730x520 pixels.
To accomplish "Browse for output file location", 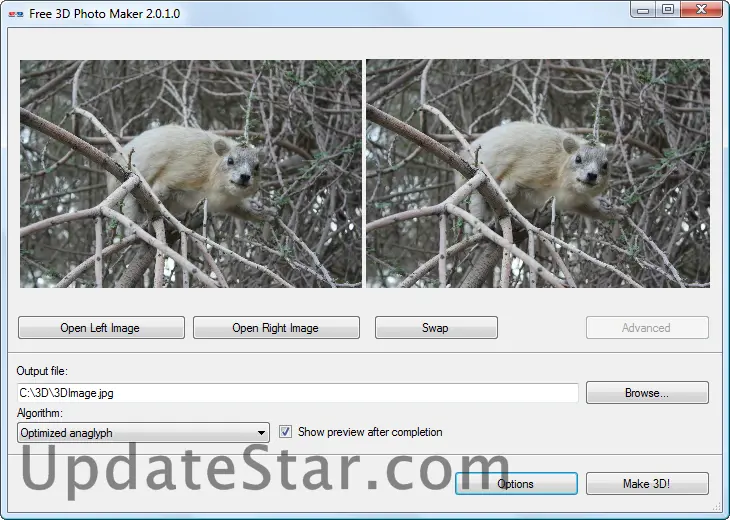I will (x=647, y=393).
